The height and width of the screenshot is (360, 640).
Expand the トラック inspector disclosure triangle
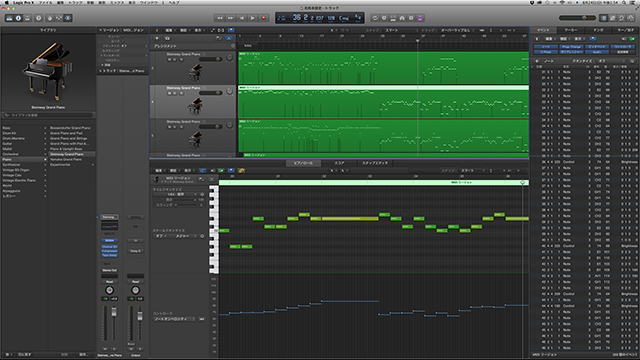click(x=100, y=71)
